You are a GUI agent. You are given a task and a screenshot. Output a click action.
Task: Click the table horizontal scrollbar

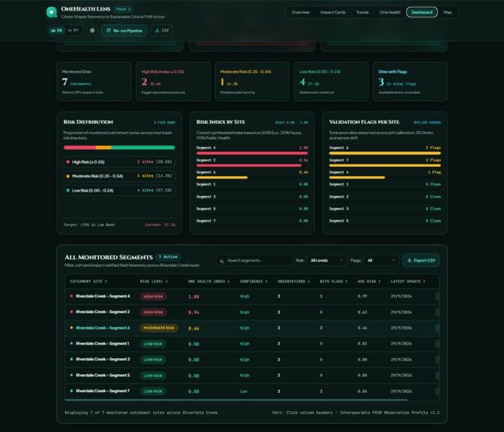click(236, 400)
